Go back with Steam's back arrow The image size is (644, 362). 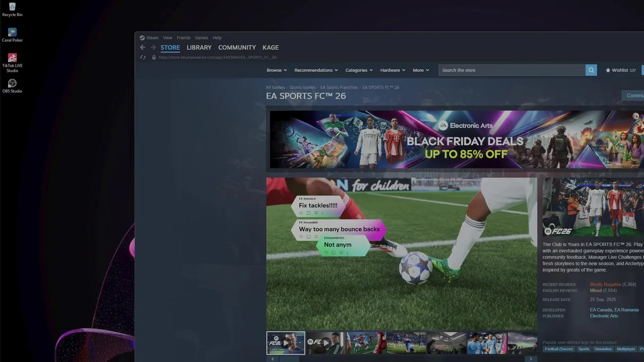tap(142, 47)
